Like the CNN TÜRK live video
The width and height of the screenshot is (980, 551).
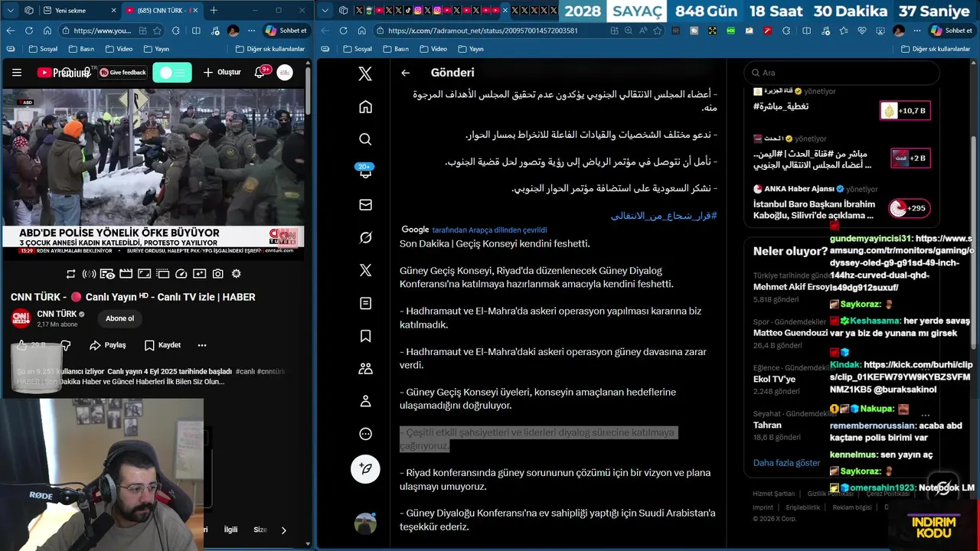[23, 345]
